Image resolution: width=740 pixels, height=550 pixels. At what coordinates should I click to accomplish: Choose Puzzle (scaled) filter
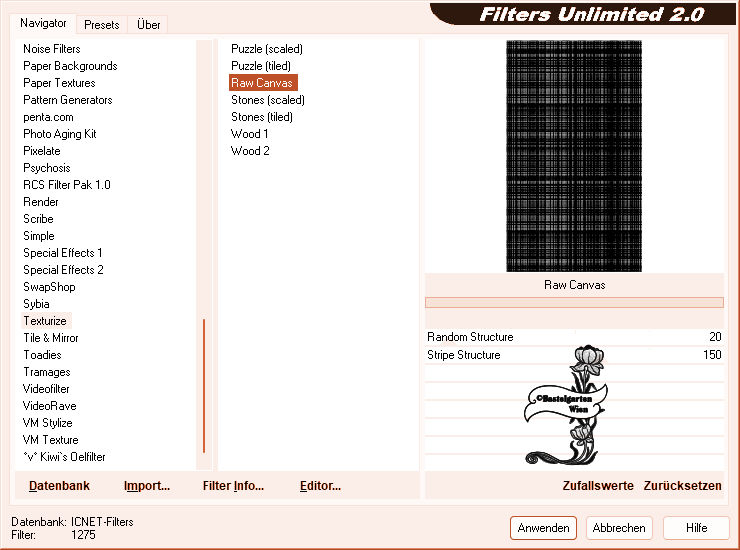[267, 49]
